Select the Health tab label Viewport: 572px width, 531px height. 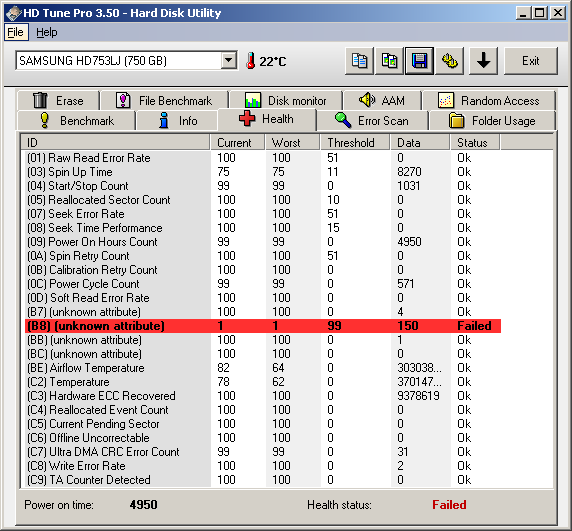[x=278, y=119]
